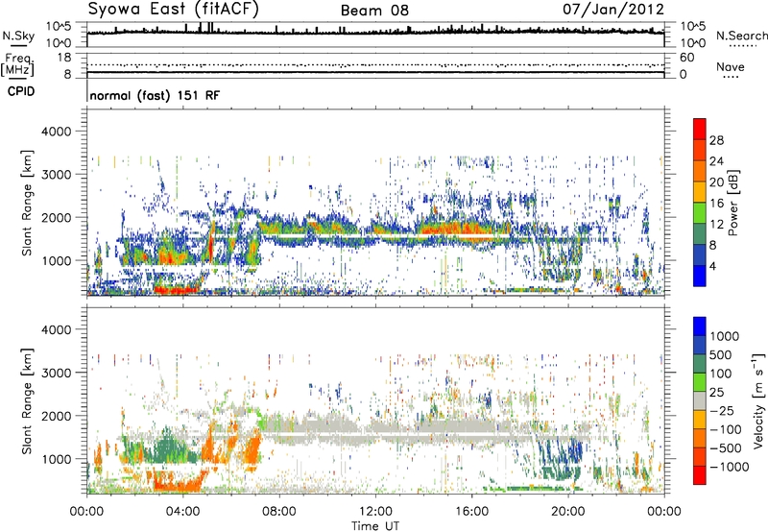Click the '08:00' time axis label
This screenshot has height=532, width=768.
(x=279, y=512)
